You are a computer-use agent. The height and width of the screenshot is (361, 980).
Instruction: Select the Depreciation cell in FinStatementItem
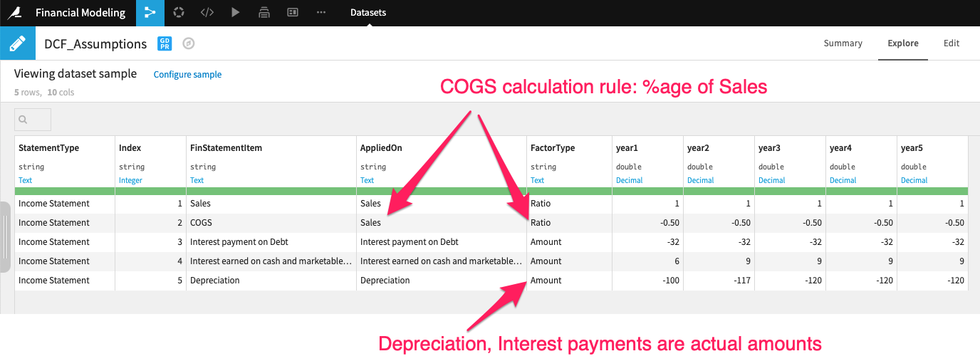tap(271, 281)
